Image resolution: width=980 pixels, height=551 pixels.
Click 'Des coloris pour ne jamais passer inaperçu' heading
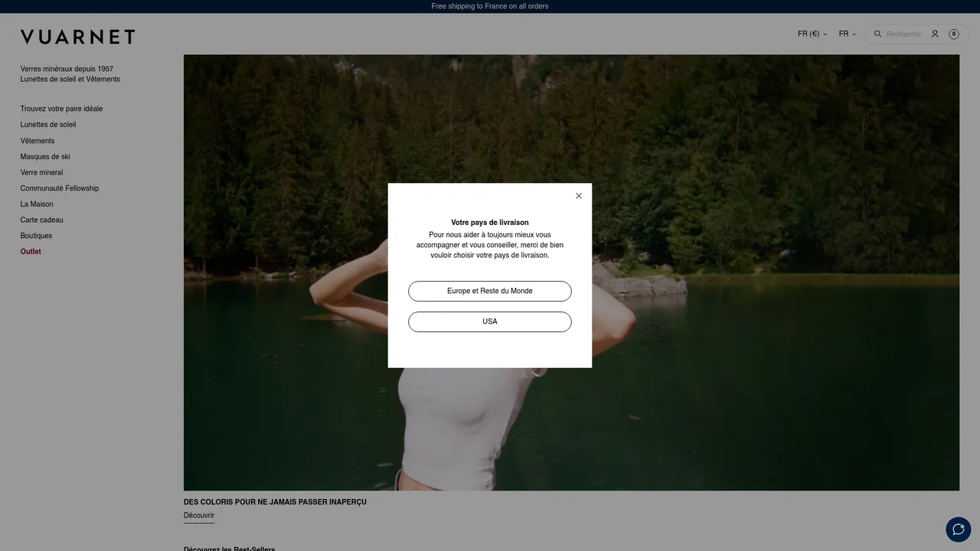coord(275,502)
